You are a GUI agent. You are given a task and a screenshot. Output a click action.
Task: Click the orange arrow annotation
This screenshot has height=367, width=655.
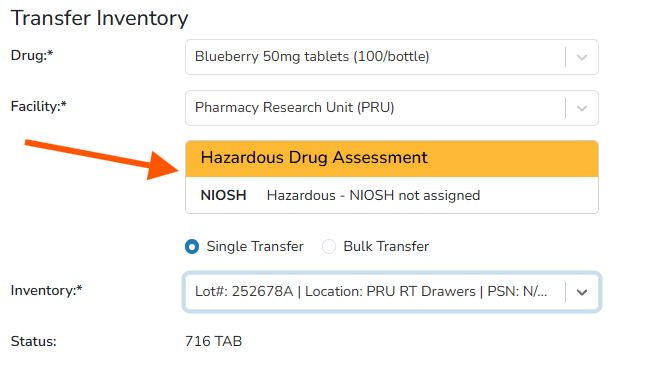click(102, 159)
